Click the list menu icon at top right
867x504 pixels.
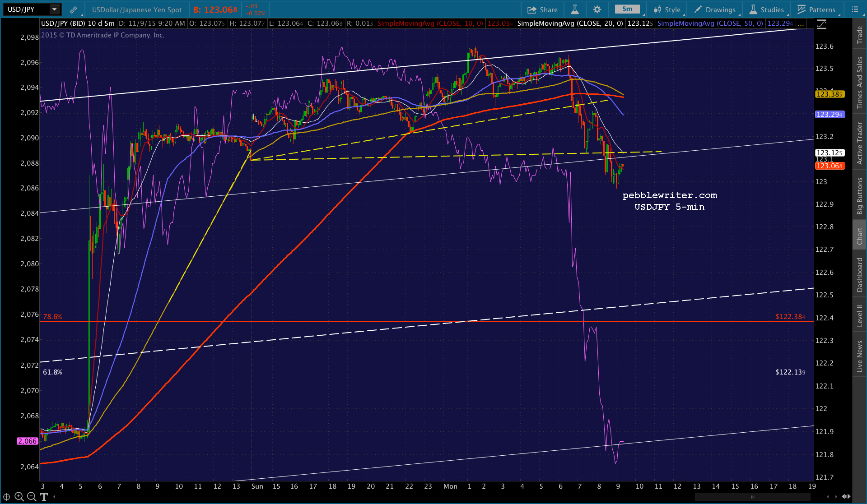tap(855, 9)
